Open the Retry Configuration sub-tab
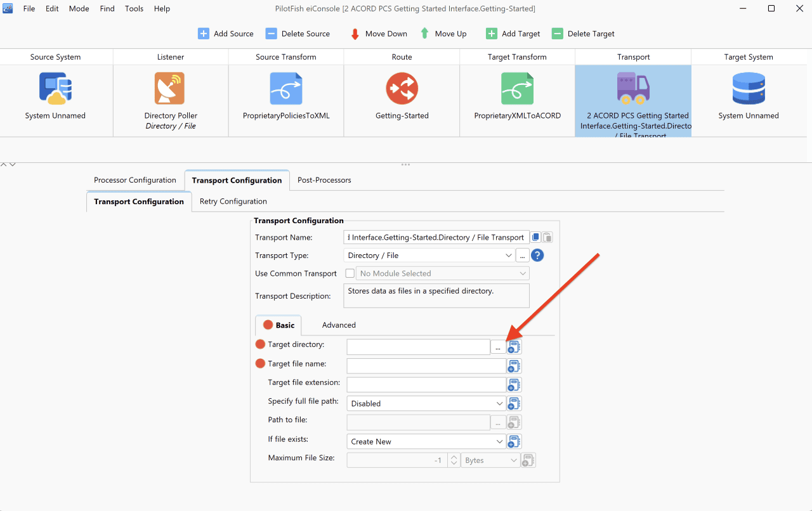Image resolution: width=812 pixels, height=511 pixels. coord(233,202)
